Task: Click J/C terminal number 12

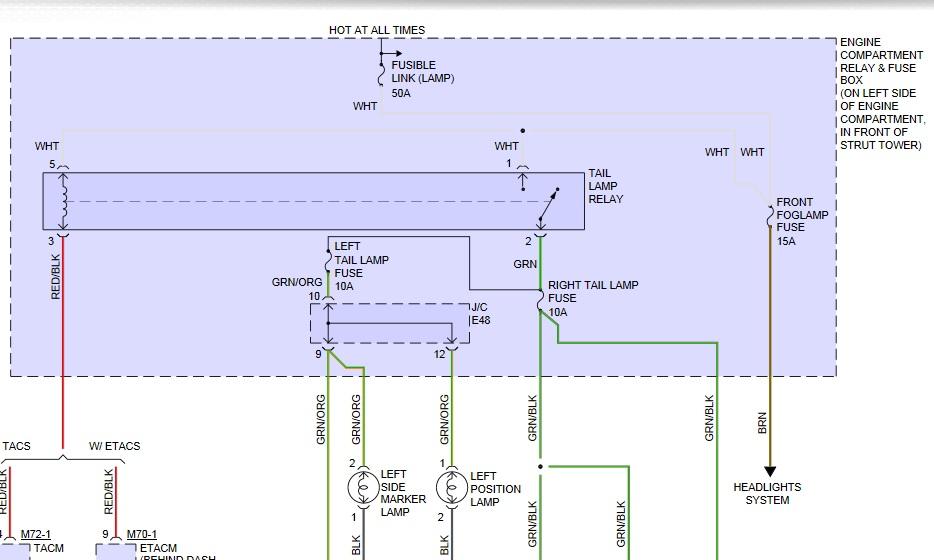Action: tap(440, 354)
